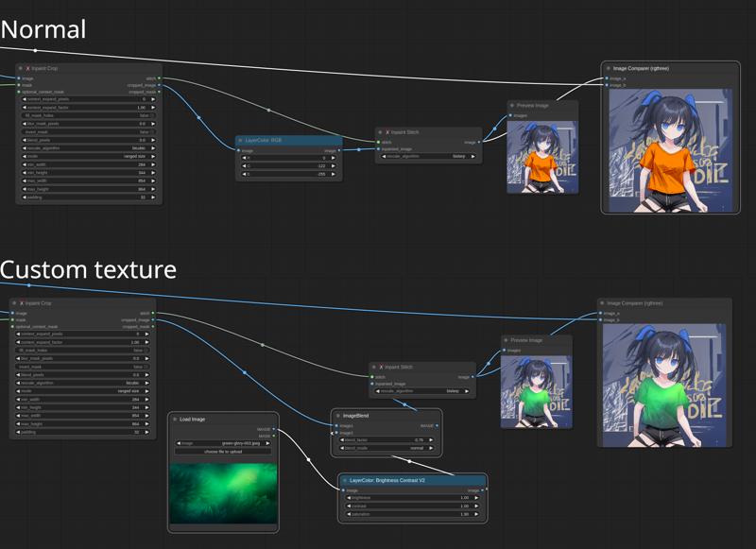Click the IMAGE output port on Load Image
The image size is (756, 549).
(x=274, y=429)
